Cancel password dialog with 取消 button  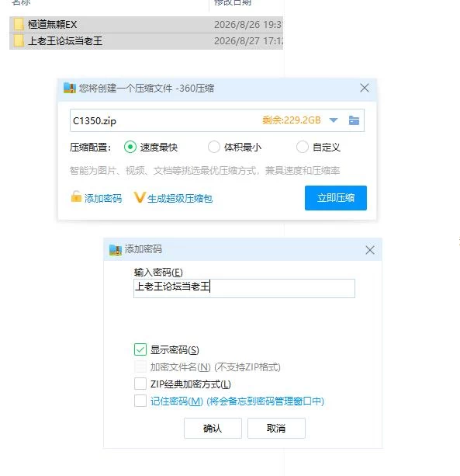tap(276, 429)
